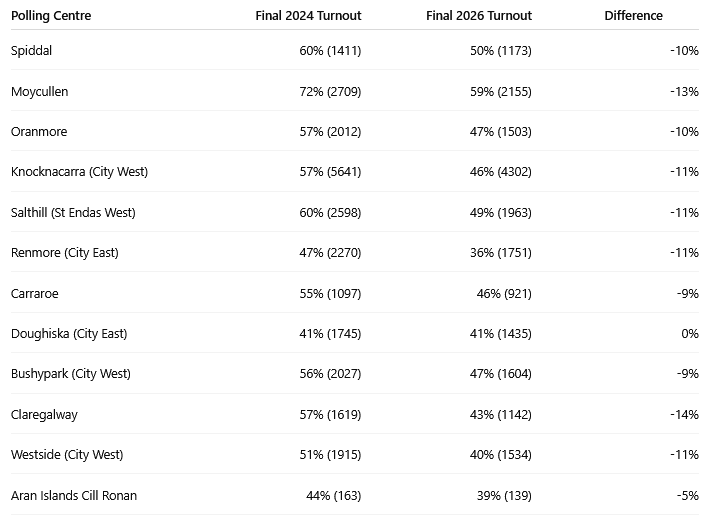The height and width of the screenshot is (520, 723).
Task: Click Moycullen difference value -13%
Action: click(685, 91)
